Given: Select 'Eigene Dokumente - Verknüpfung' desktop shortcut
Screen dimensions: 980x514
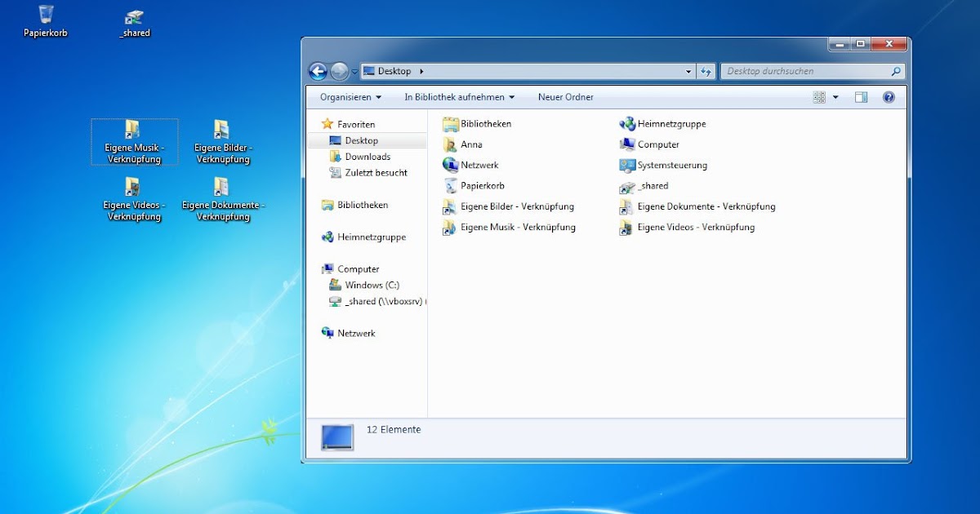Looking at the screenshot, I should 223,199.
